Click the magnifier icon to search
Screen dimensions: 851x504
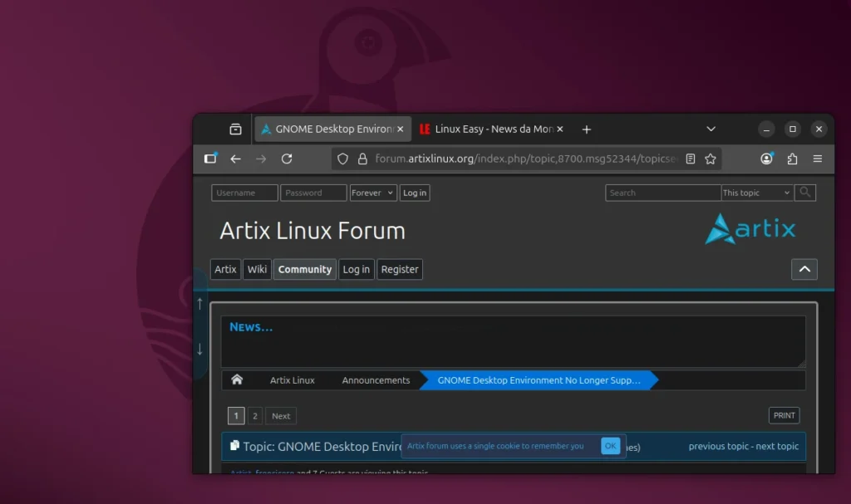804,192
